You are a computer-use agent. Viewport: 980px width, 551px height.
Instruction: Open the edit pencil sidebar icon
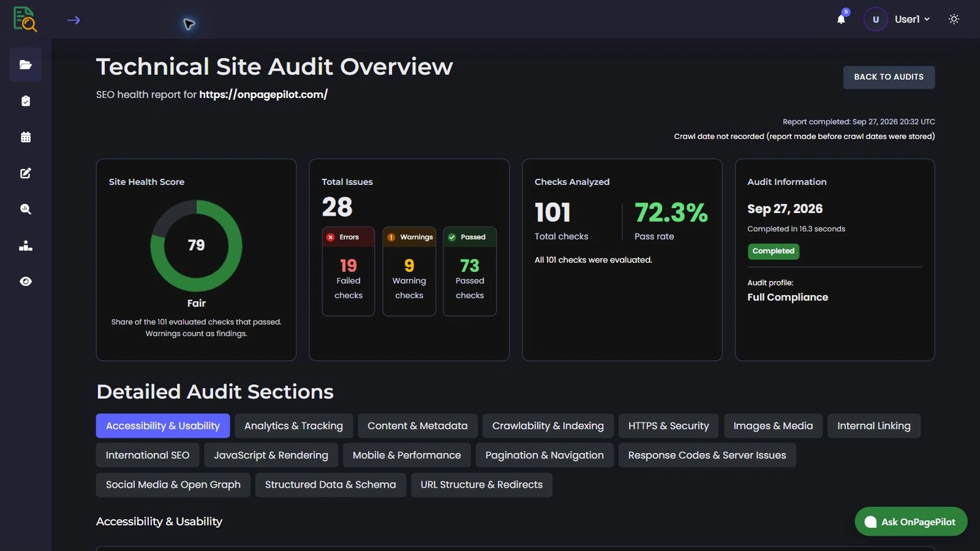click(x=26, y=173)
